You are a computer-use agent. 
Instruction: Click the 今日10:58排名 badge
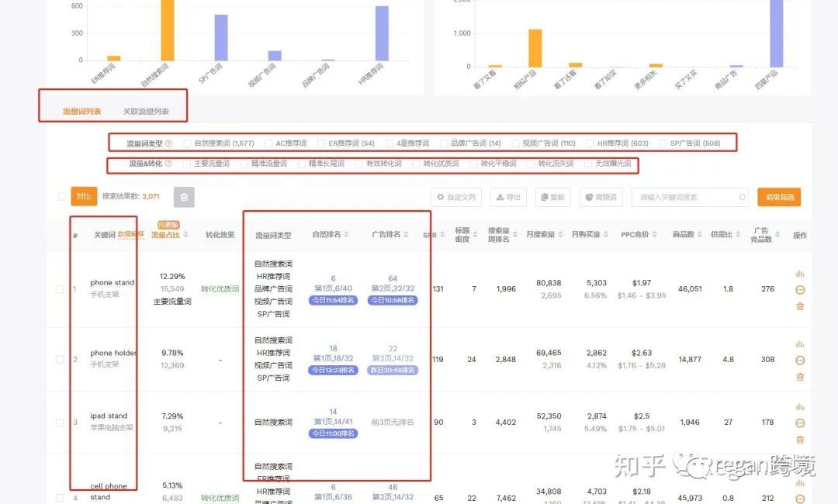(393, 300)
